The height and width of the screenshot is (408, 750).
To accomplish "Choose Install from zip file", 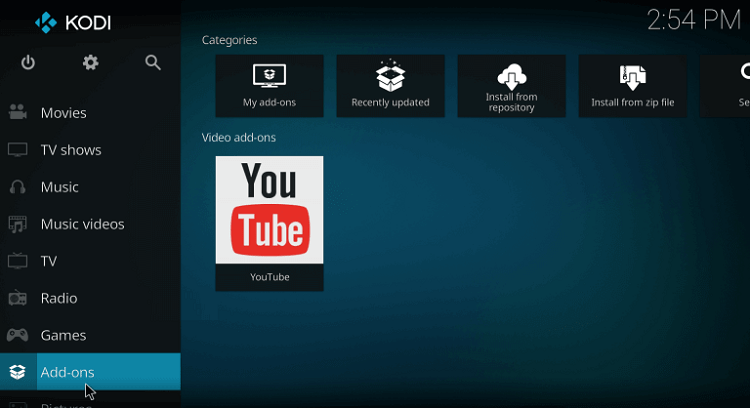I will click(x=632, y=86).
